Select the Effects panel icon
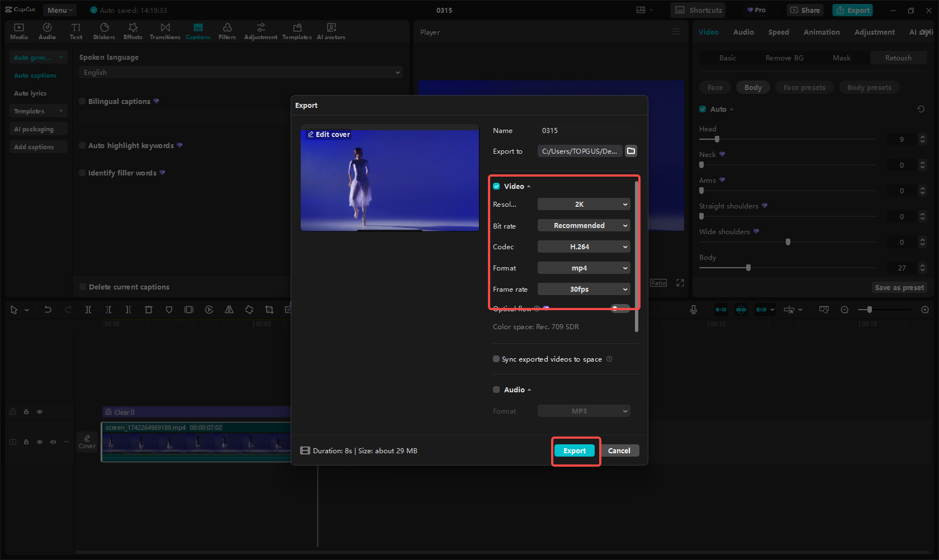The height and width of the screenshot is (560, 939). tap(132, 31)
